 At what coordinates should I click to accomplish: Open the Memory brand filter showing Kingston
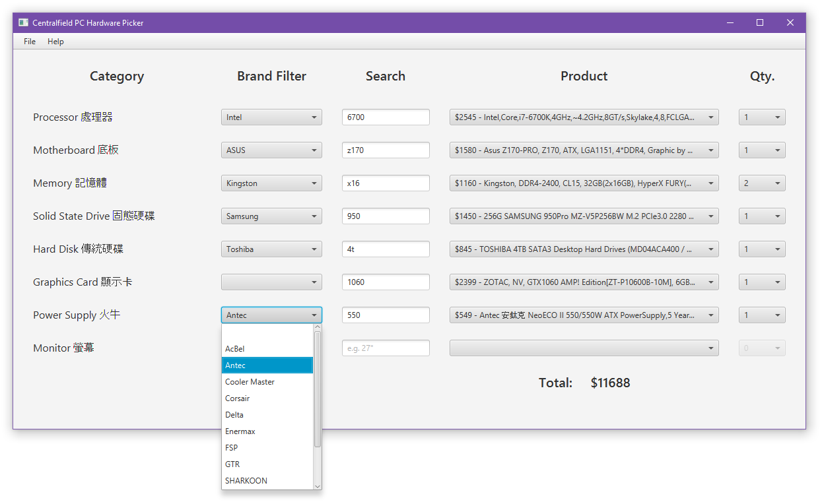(x=271, y=183)
